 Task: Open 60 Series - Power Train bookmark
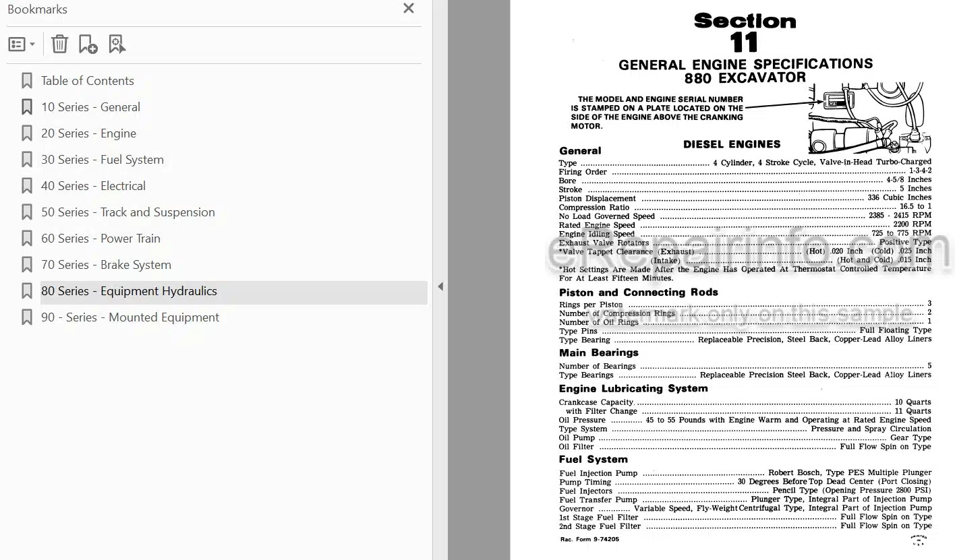pyautogui.click(x=100, y=239)
